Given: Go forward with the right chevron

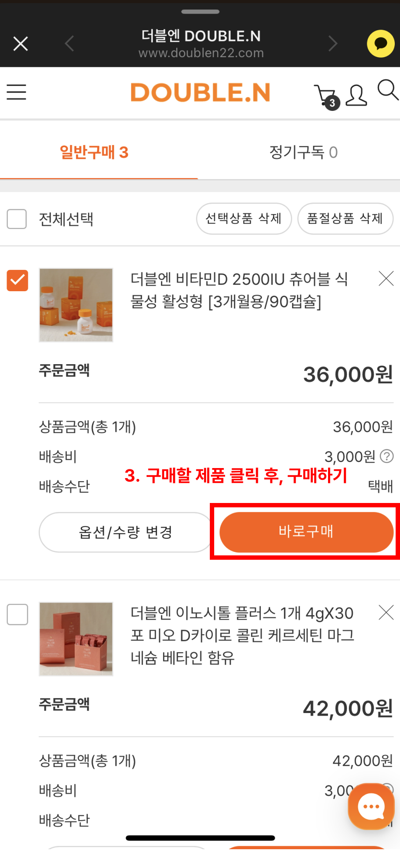Looking at the screenshot, I should [333, 44].
